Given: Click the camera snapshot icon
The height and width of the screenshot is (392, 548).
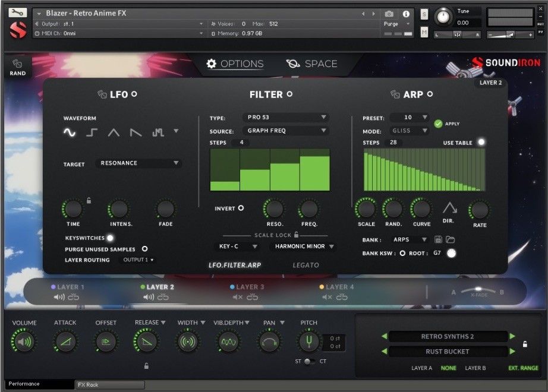Looking at the screenshot, I should point(389,14).
